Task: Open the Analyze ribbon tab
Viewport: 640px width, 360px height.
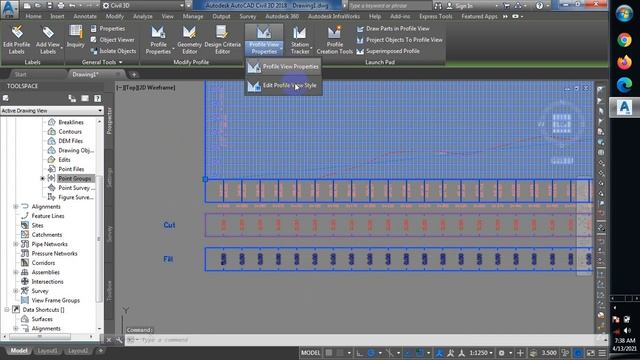Action: (x=142, y=16)
